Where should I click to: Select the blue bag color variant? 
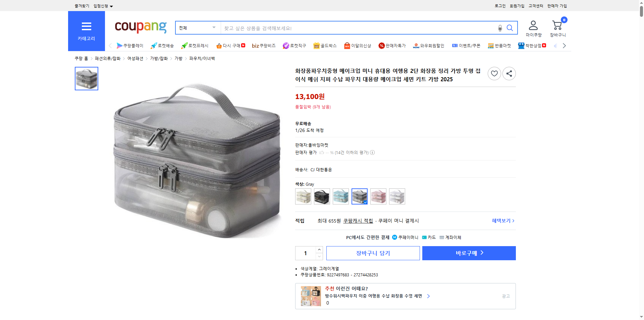(x=340, y=196)
